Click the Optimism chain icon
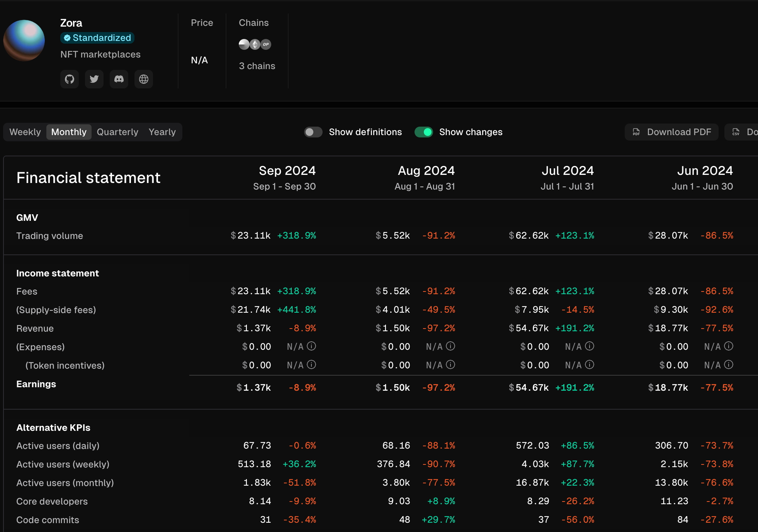 pos(266,44)
